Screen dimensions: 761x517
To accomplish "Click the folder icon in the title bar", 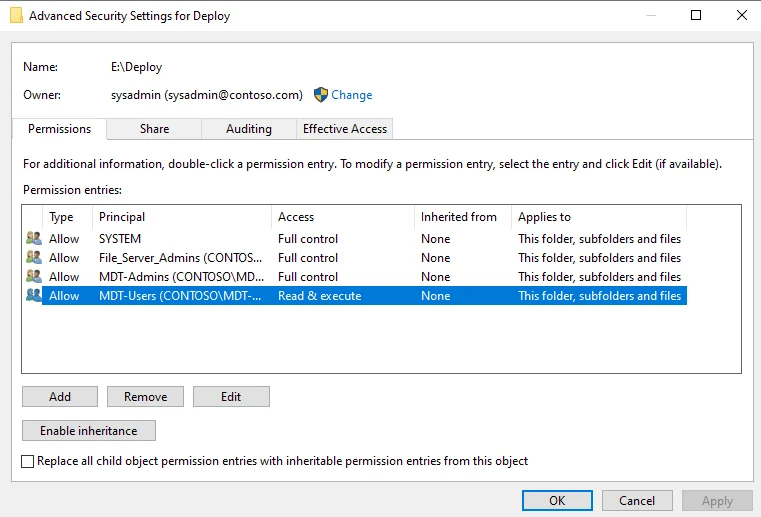I will click(x=16, y=16).
